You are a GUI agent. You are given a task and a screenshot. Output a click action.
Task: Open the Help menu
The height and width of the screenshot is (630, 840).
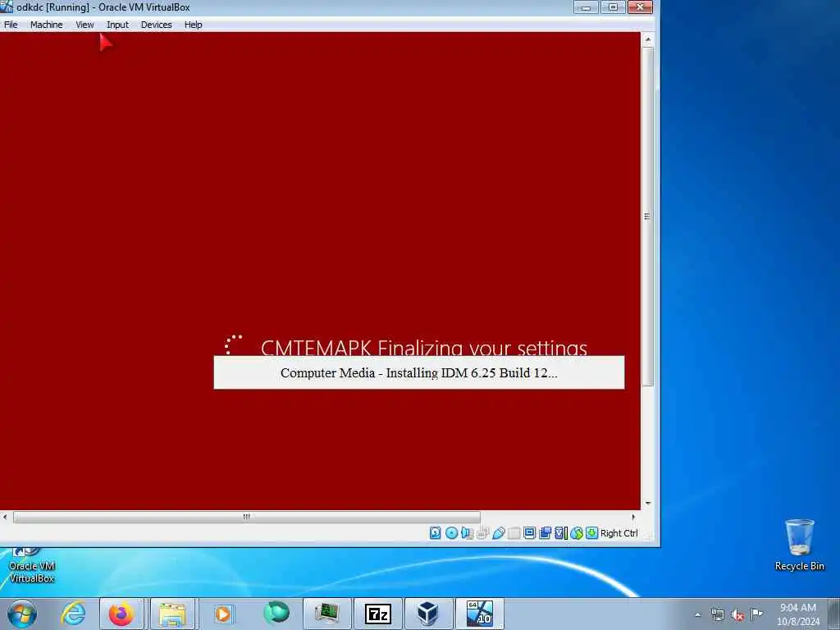193,25
